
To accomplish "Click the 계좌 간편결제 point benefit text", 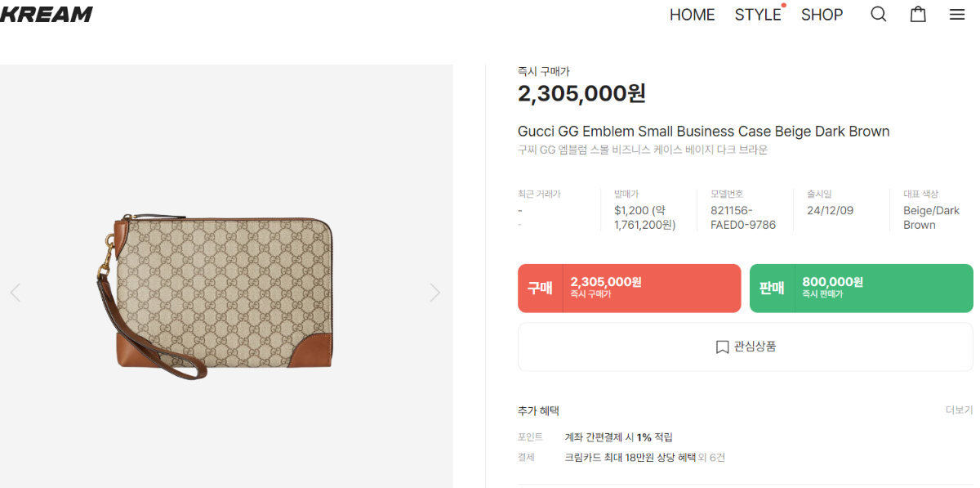I will click(618, 437).
